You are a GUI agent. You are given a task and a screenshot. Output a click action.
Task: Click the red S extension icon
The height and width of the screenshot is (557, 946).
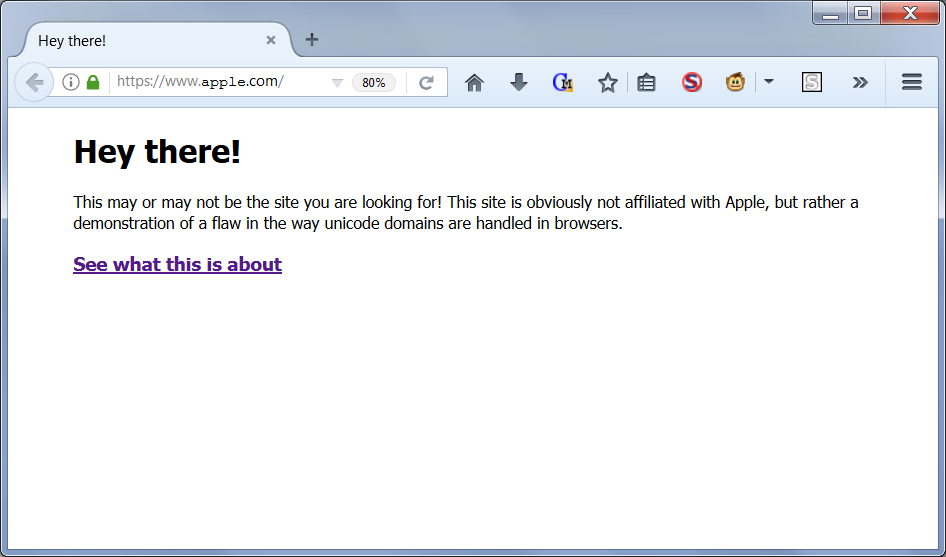click(x=692, y=82)
